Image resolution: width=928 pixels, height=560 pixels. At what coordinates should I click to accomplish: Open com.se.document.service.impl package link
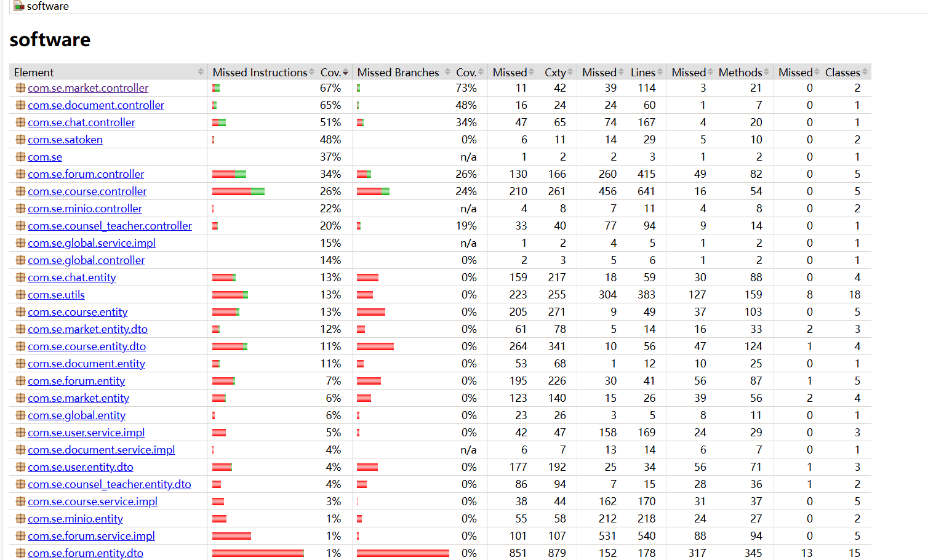(x=102, y=450)
